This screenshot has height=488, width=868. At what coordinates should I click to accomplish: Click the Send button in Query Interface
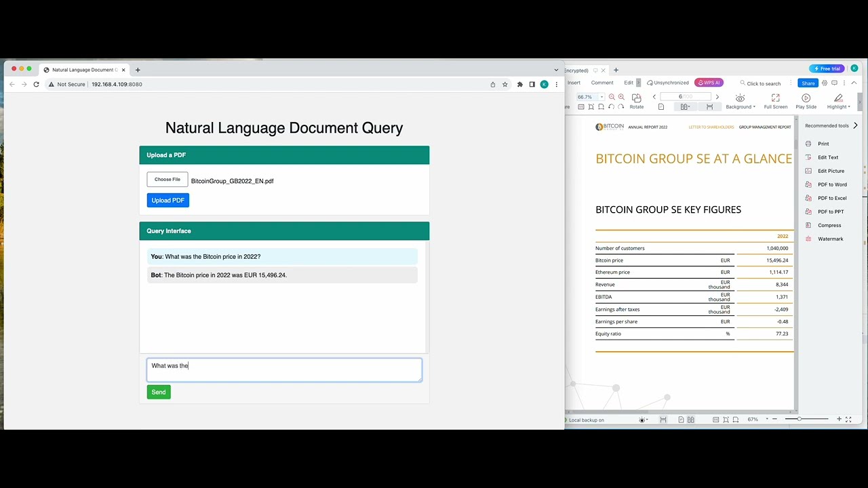(158, 392)
